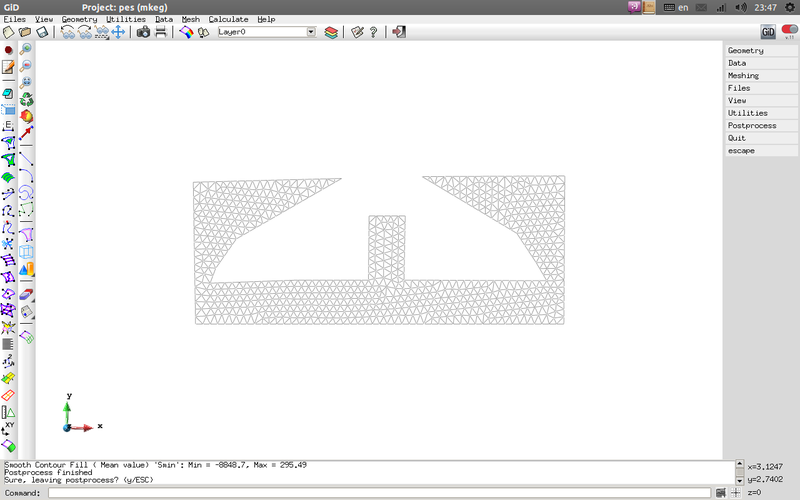Click the dark red record dot icon
The width and height of the screenshot is (800, 500).
(x=8, y=50)
